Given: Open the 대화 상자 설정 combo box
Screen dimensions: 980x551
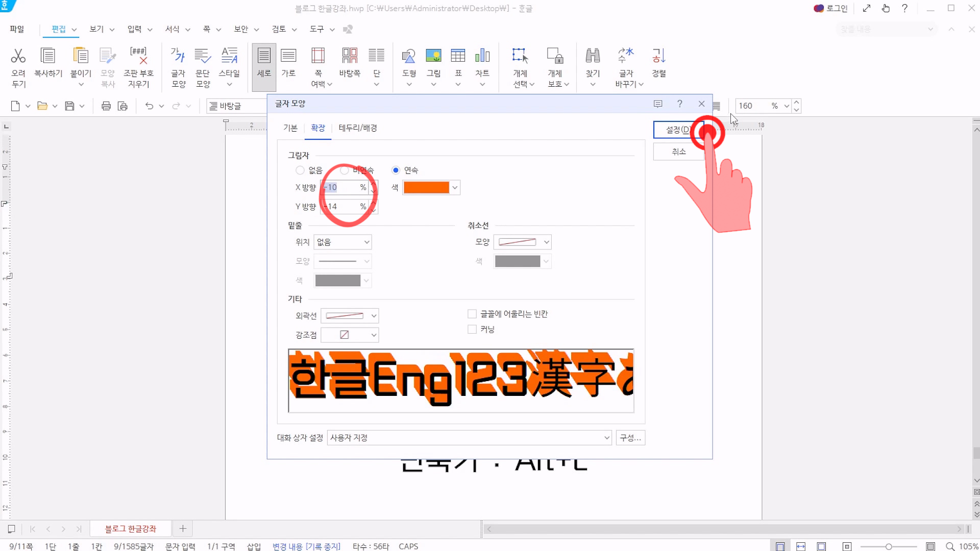Looking at the screenshot, I should point(469,438).
